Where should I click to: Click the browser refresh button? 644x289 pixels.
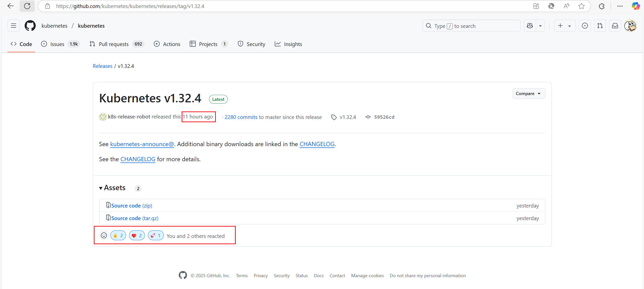[x=27, y=6]
